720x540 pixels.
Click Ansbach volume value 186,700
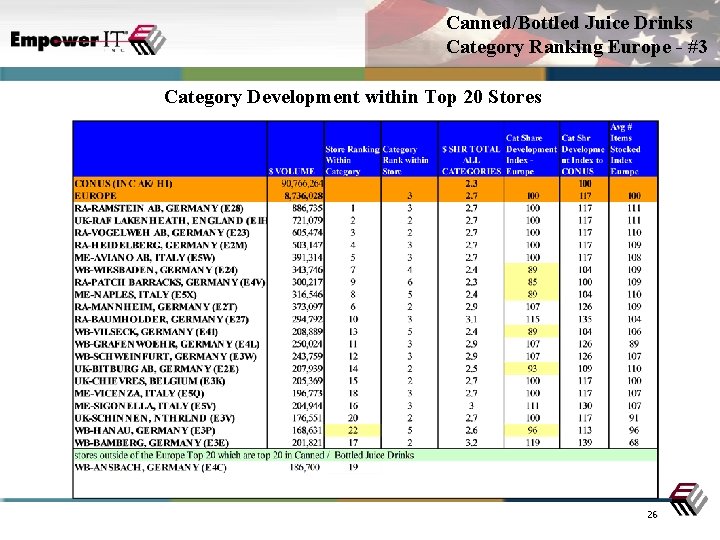pyautogui.click(x=304, y=467)
